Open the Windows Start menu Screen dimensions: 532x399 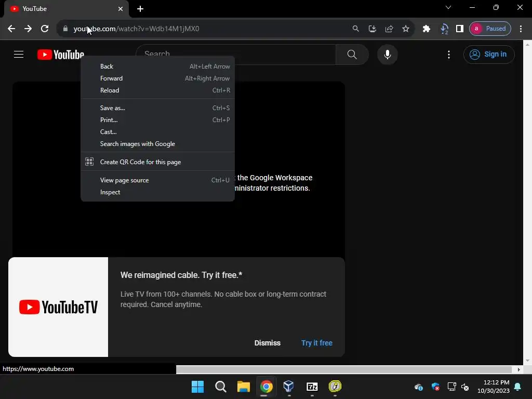(198, 387)
